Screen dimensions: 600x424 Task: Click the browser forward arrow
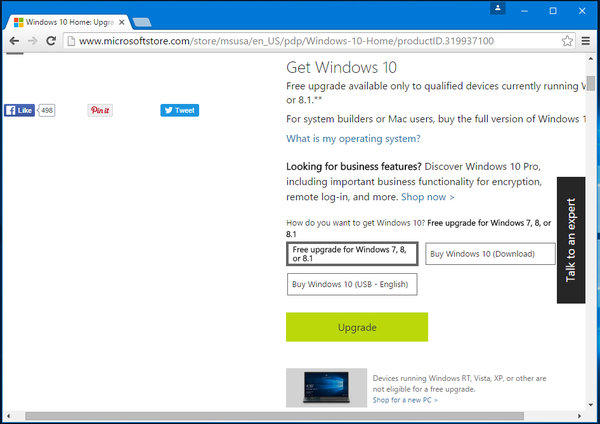pos(33,41)
